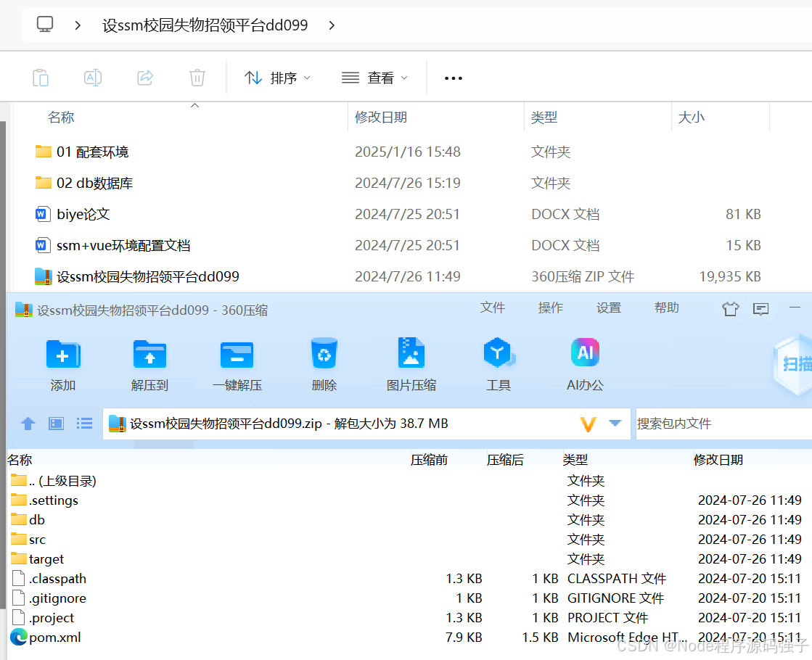Click the 搜索包内文件 search field

pos(724,424)
